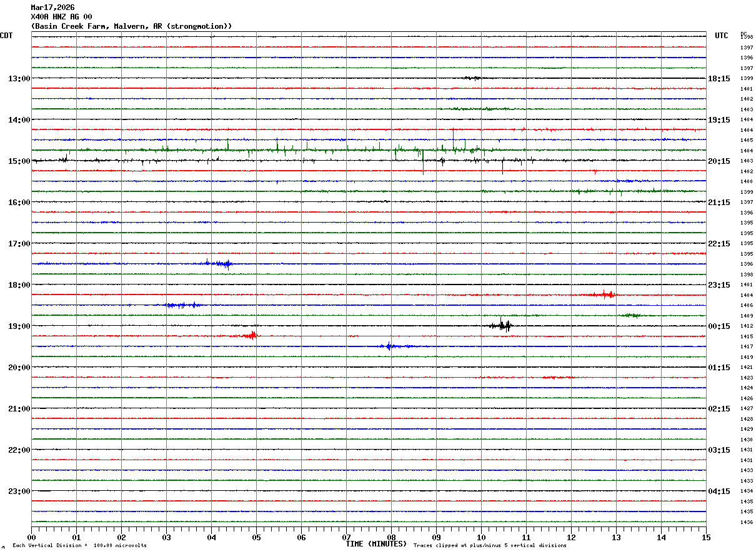The image size is (756, 554).
Task: Select the 18:00 CDT time label
Action: (19, 285)
